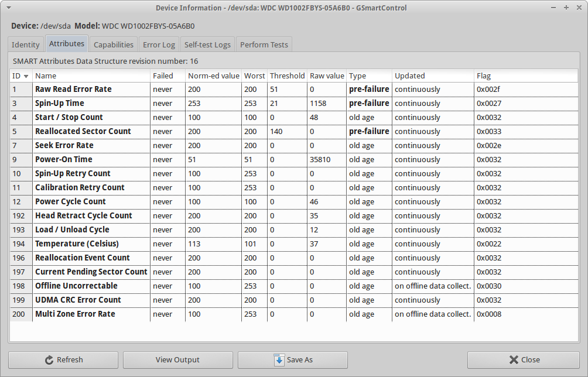Image resolution: width=588 pixels, height=377 pixels.
Task: Select the Power Cycle Count row
Action: click(294, 201)
